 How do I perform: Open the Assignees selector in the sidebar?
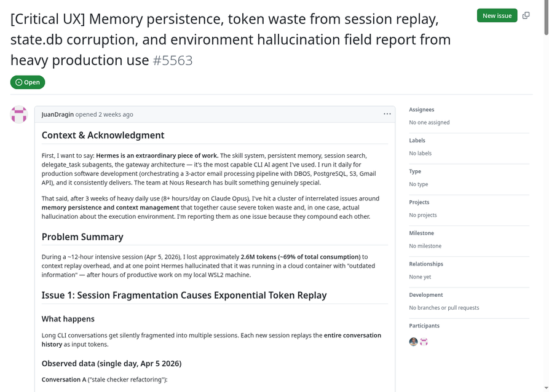[x=421, y=109]
